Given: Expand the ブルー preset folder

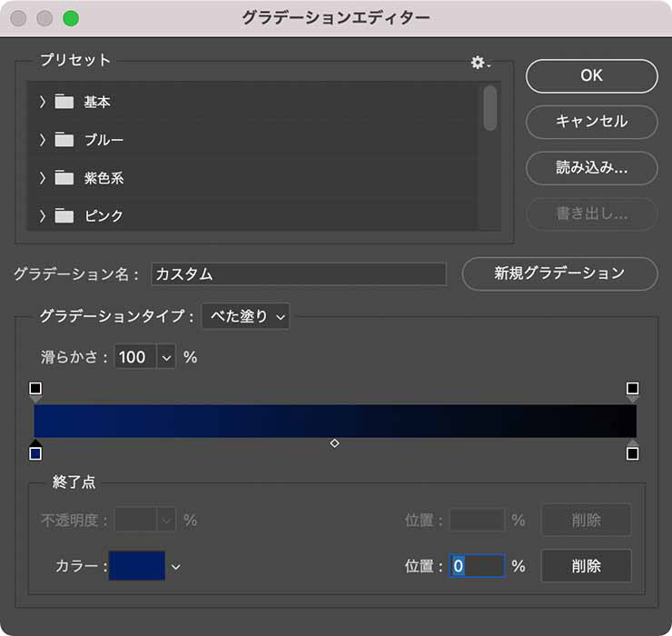Looking at the screenshot, I should [x=42, y=140].
